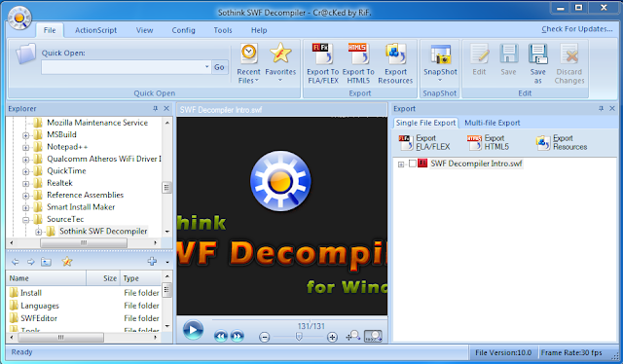
Task: Select the Single File Export tab
Action: 425,123
